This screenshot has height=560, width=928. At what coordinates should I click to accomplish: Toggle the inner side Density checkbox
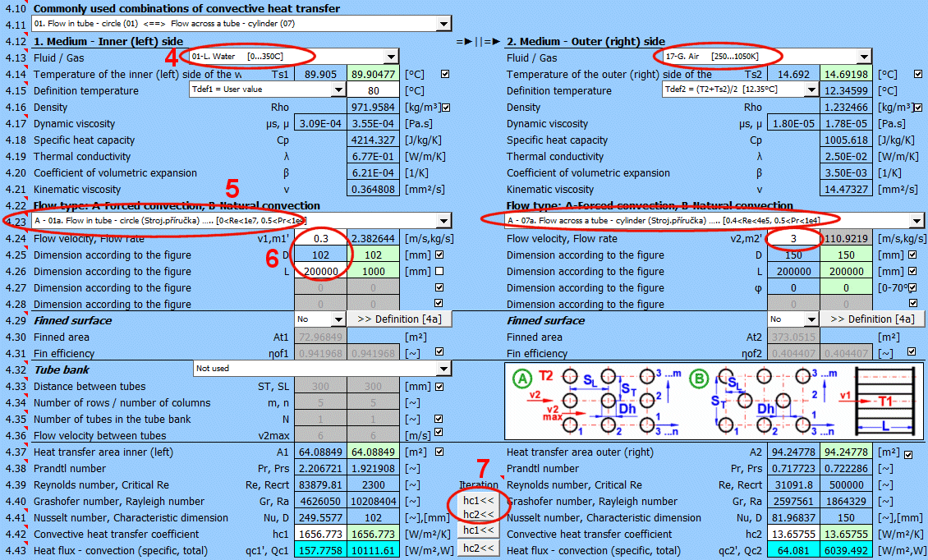click(x=447, y=107)
